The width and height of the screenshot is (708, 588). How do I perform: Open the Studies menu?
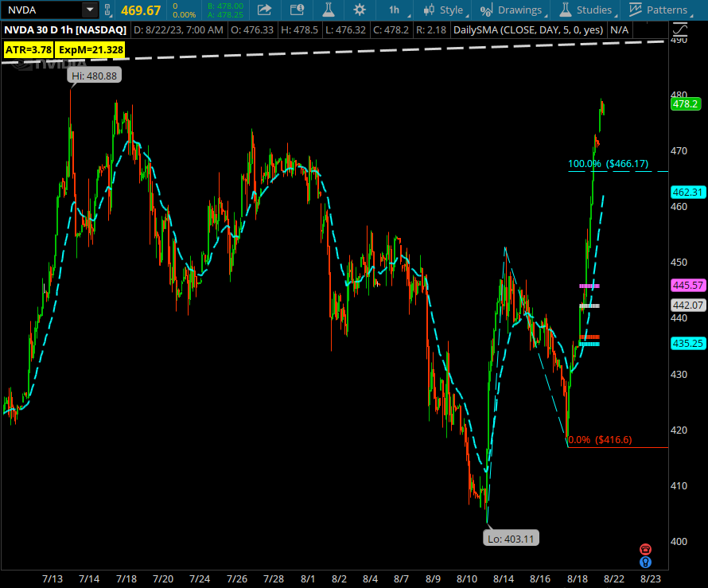587,10
